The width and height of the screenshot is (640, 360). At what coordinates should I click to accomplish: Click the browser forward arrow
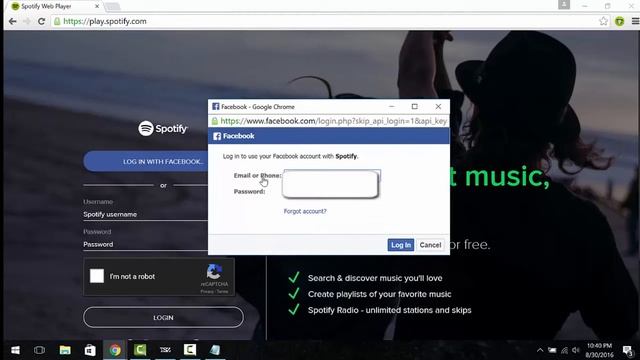(27, 21)
